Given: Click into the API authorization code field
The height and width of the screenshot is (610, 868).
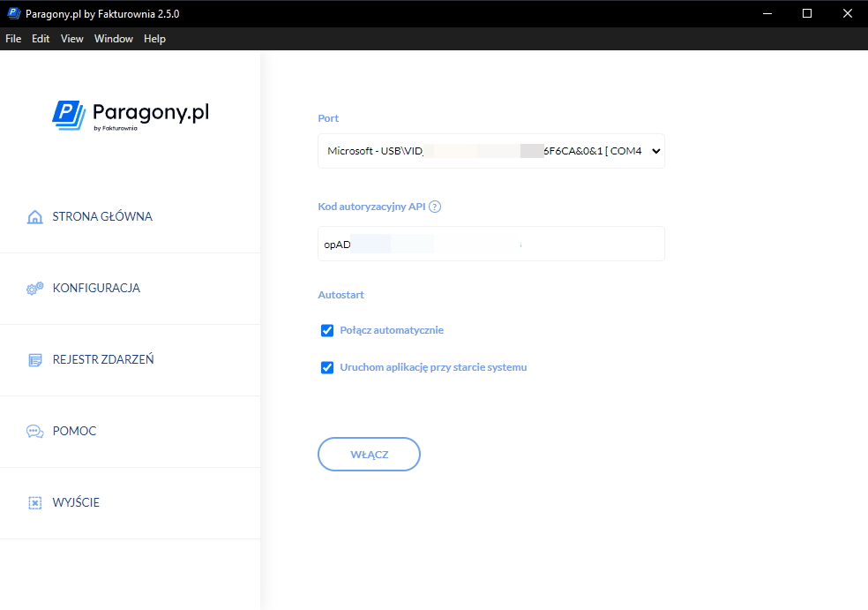Looking at the screenshot, I should (491, 244).
